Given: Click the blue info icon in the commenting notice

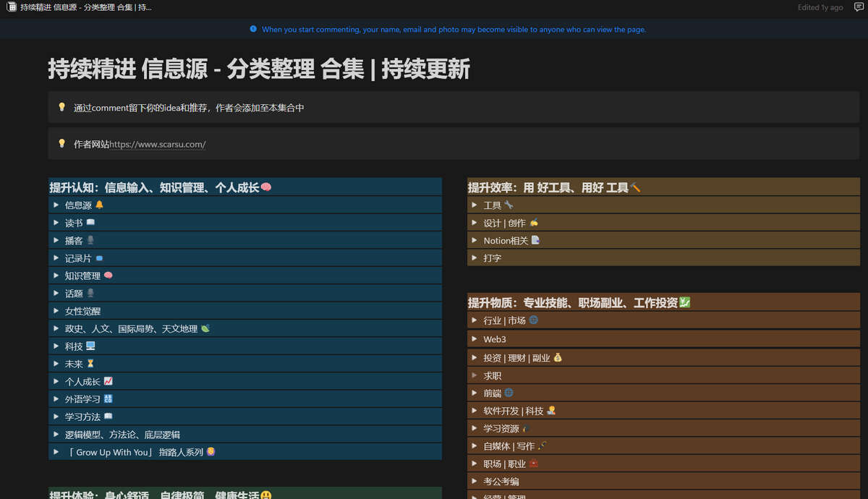Looking at the screenshot, I should pyautogui.click(x=253, y=29).
